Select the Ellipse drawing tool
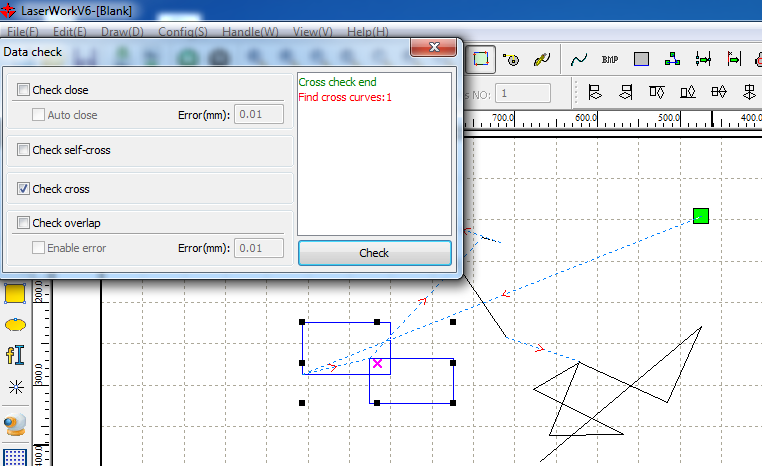This screenshot has width=762, height=466. 15,324
